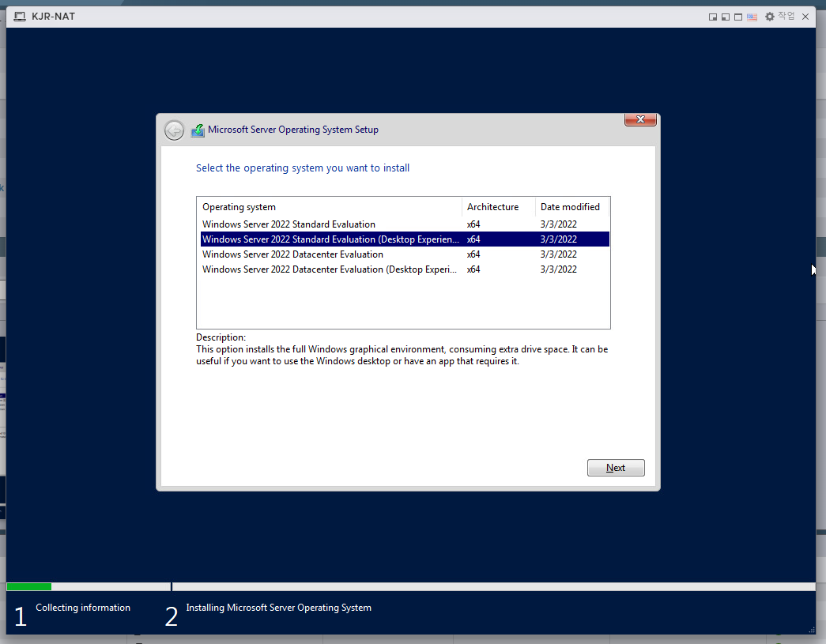Screen dimensions: 826x644
Task: Click the back arrow in Setup dialog
Action: [174, 130]
